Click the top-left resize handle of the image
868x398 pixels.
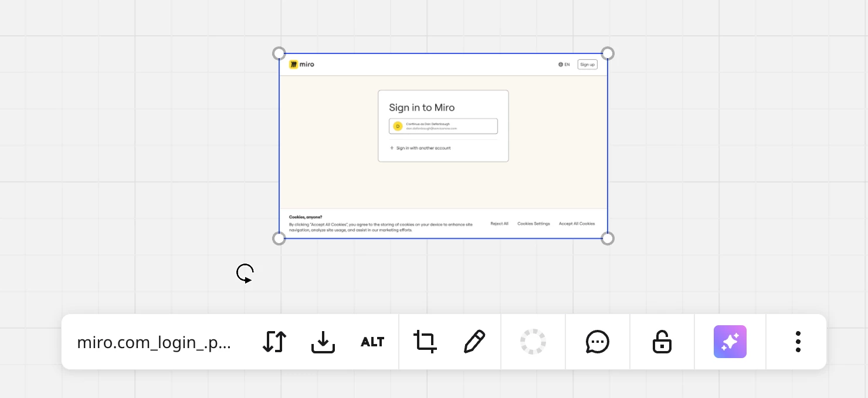pyautogui.click(x=279, y=53)
